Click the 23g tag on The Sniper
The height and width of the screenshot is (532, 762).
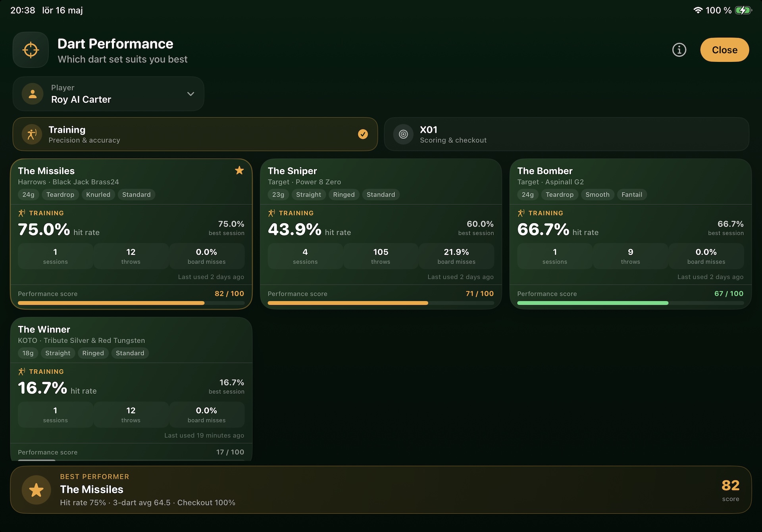pyautogui.click(x=278, y=194)
